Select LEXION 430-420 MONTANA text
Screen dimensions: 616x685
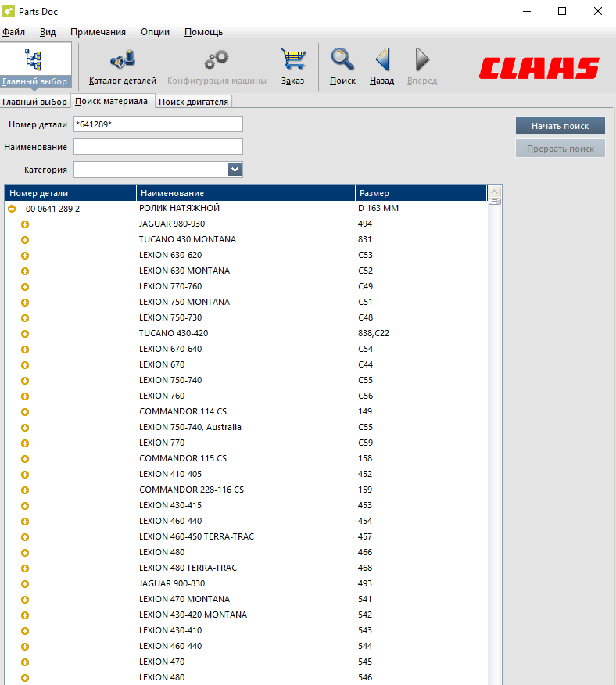coord(193,615)
